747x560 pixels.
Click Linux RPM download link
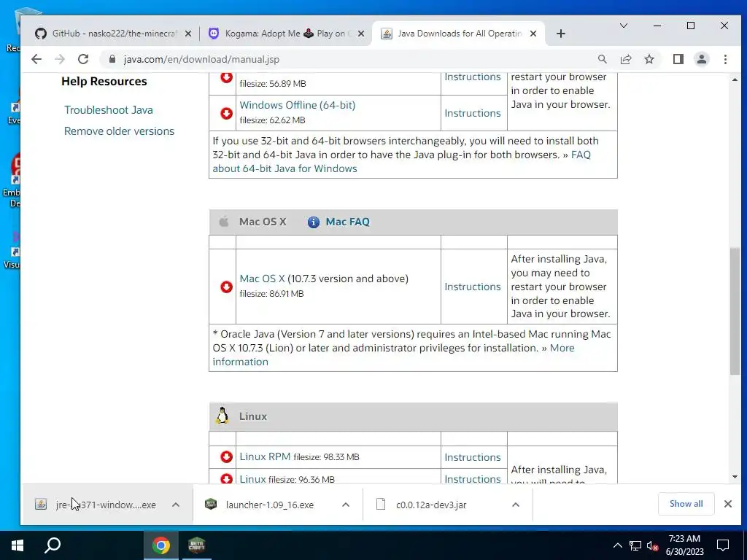(265, 456)
